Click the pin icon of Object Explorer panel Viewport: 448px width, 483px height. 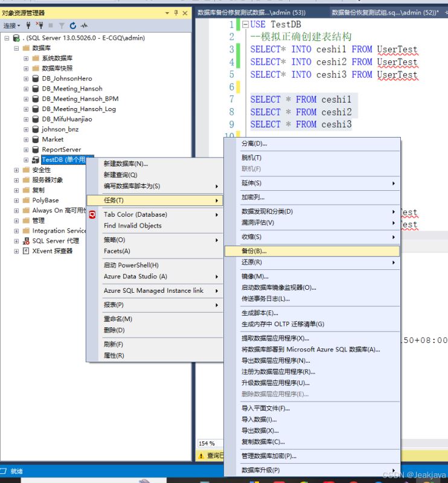(x=176, y=13)
